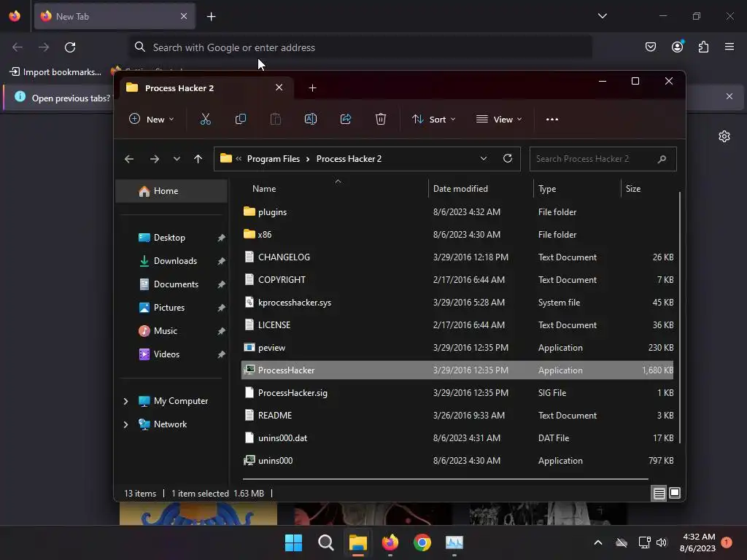Sort by the Type column header
This screenshot has height=560, width=747.
point(547,189)
